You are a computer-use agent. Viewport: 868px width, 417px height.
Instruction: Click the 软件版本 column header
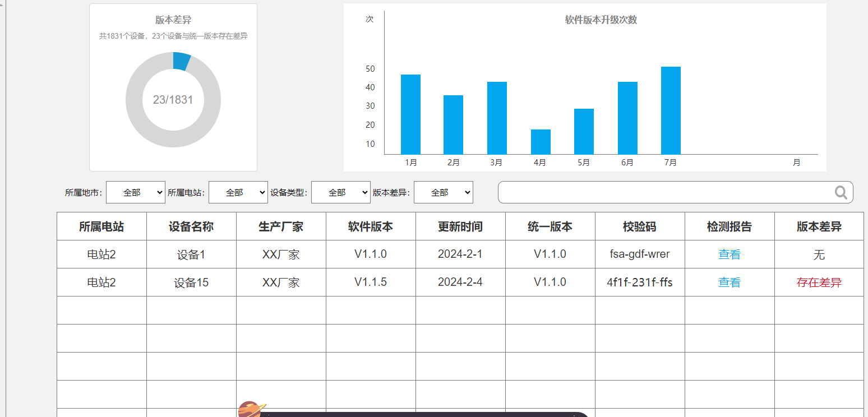371,226
